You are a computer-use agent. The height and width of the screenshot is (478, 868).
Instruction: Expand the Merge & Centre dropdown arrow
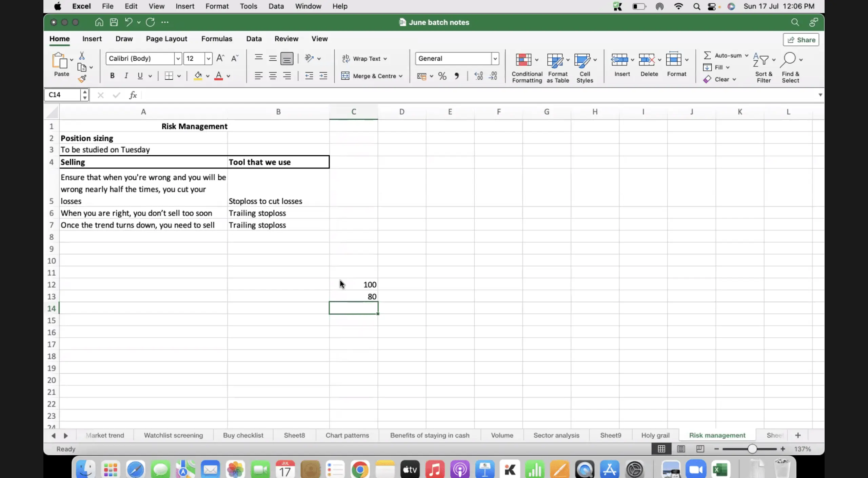point(401,76)
